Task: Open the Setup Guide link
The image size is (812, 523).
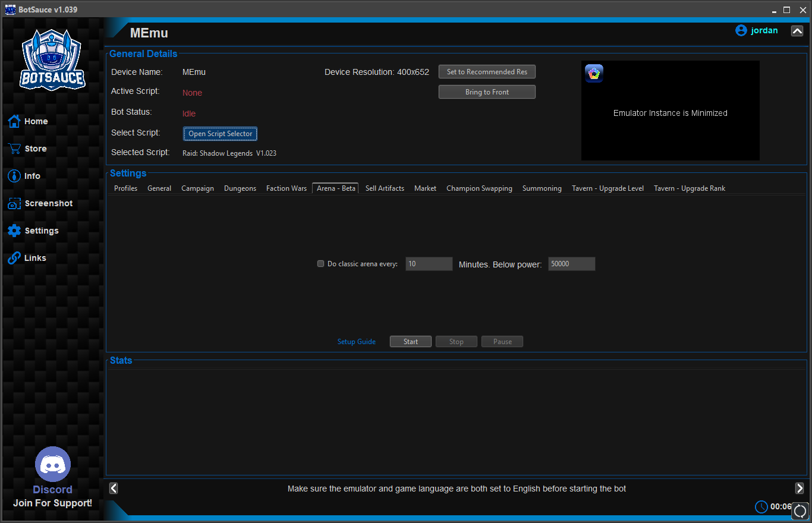Action: (x=357, y=342)
